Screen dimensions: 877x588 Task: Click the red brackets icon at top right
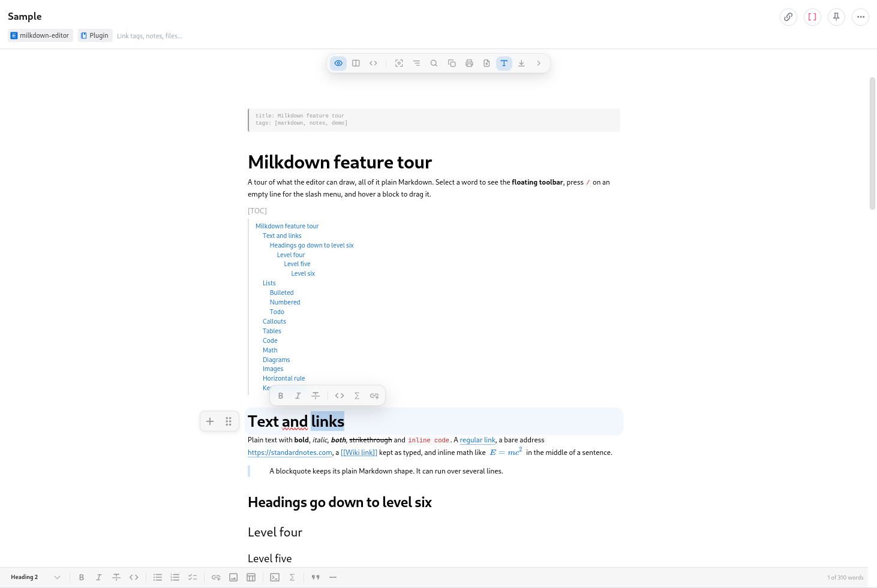tap(812, 17)
